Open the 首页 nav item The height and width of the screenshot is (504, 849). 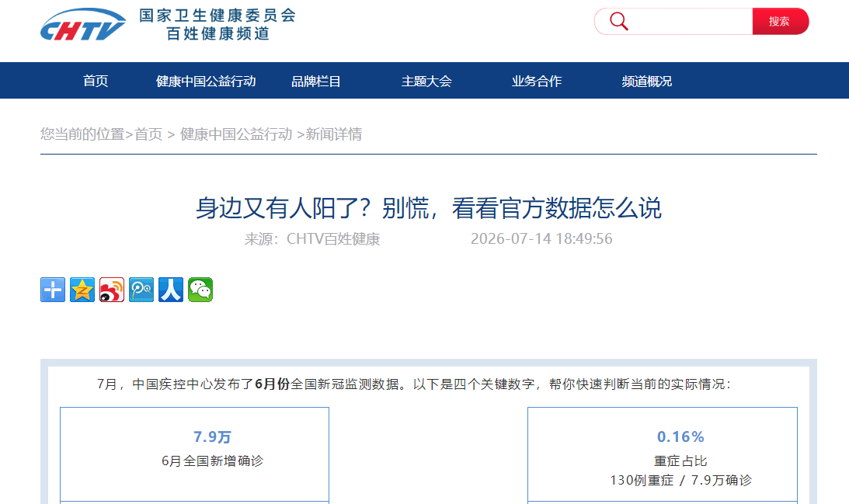click(x=96, y=82)
